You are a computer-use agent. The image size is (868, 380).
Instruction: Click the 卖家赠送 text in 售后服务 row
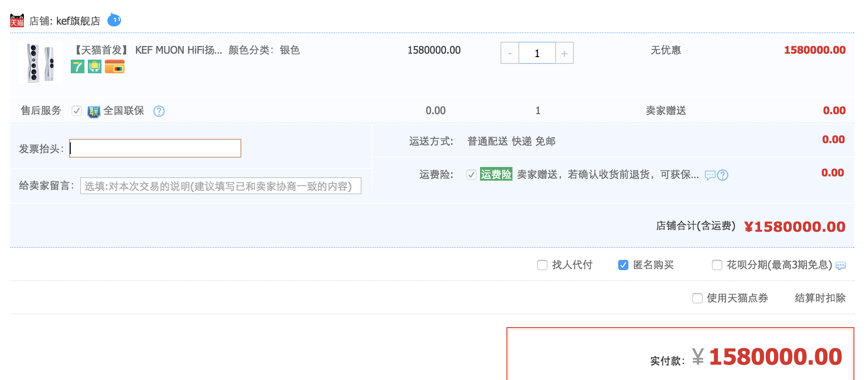(665, 111)
